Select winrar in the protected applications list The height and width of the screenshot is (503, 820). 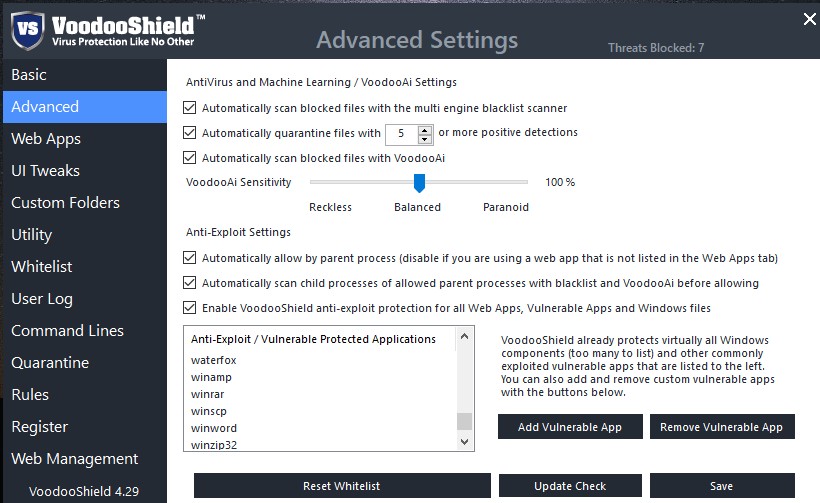pos(208,394)
